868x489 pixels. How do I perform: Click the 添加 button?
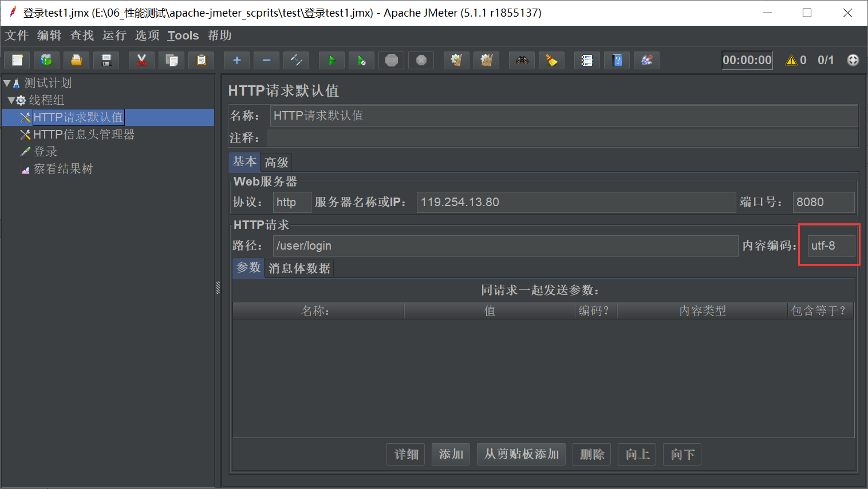[x=451, y=454]
